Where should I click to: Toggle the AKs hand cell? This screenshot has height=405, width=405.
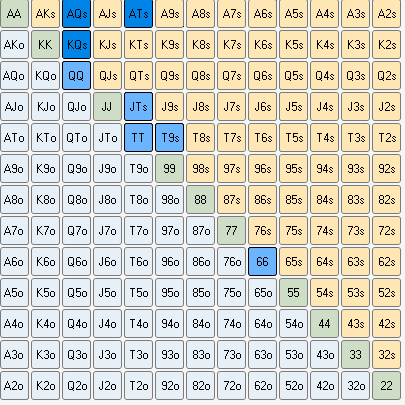click(45, 14)
